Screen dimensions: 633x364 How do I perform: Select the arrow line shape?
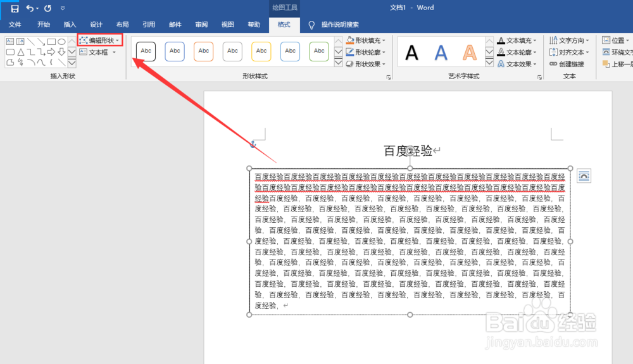click(x=41, y=42)
